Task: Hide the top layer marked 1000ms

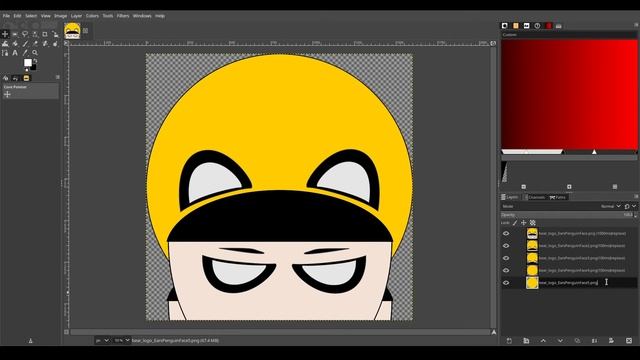Action: (506, 233)
